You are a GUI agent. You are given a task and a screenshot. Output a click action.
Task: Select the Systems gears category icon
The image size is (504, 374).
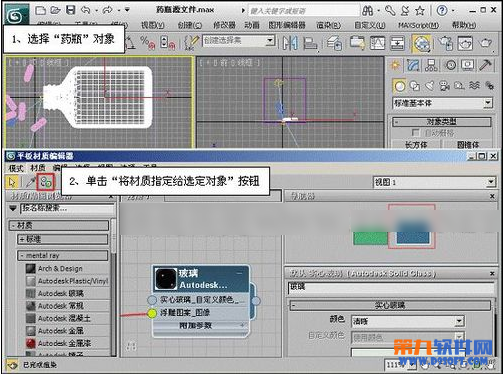coord(490,86)
